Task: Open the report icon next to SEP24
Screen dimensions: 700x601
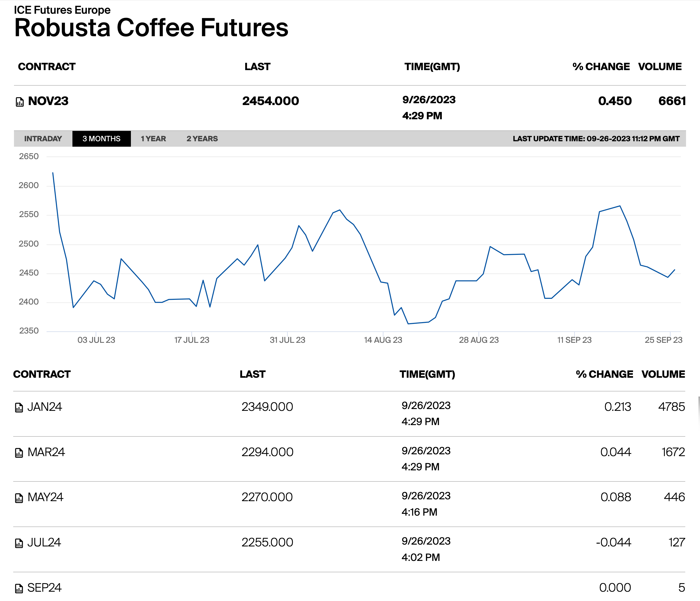Action: [x=19, y=589]
